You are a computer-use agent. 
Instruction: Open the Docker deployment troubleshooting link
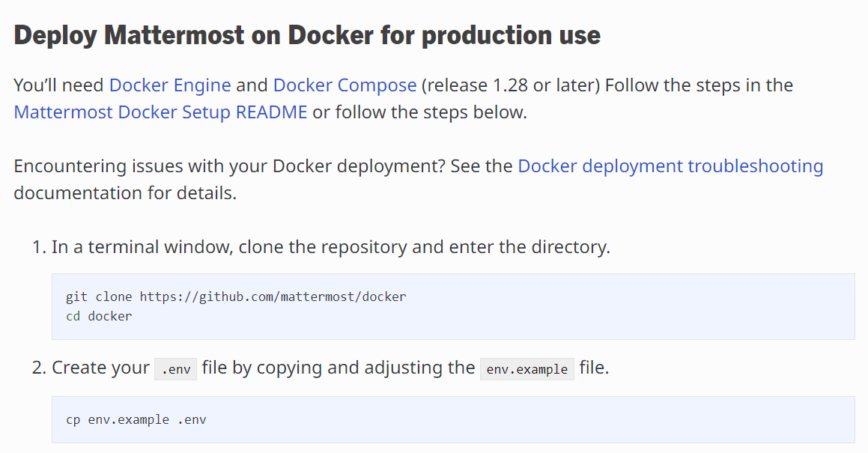point(670,166)
